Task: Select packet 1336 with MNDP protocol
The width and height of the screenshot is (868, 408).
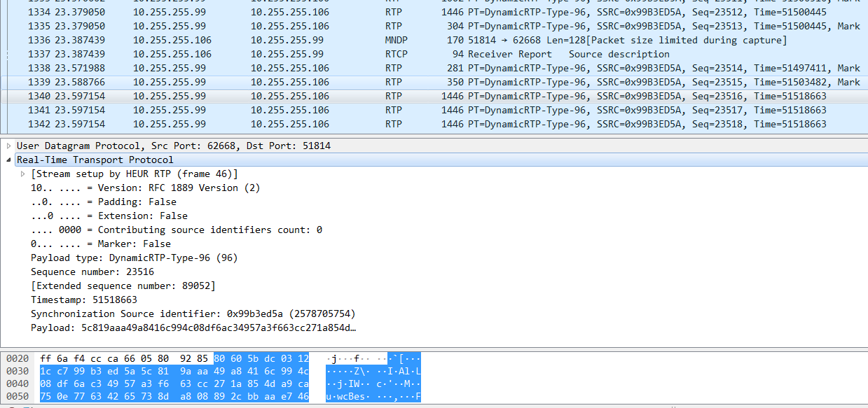Action: coord(280,40)
